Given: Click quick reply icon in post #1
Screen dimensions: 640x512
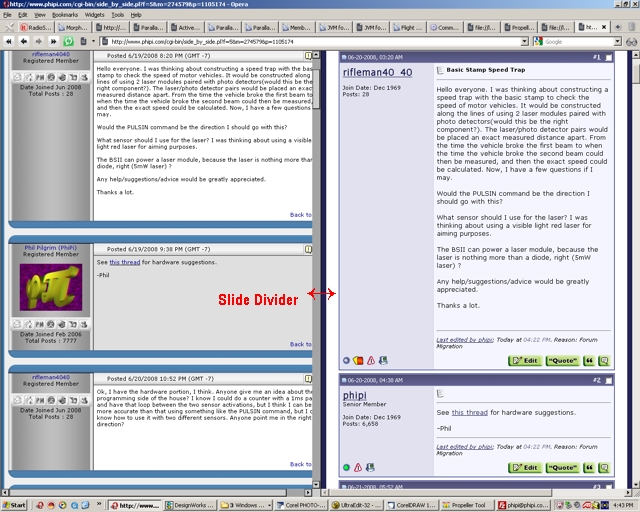Looking at the screenshot, I should click(604, 361).
